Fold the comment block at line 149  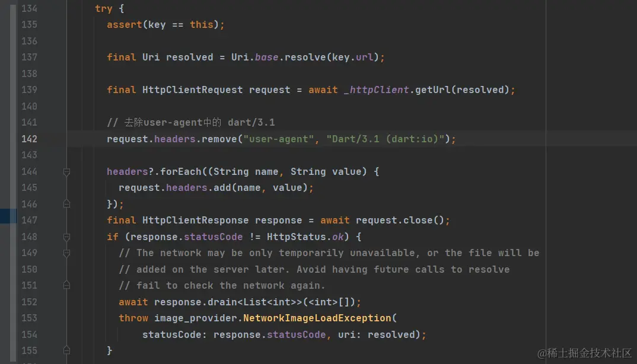pos(66,253)
